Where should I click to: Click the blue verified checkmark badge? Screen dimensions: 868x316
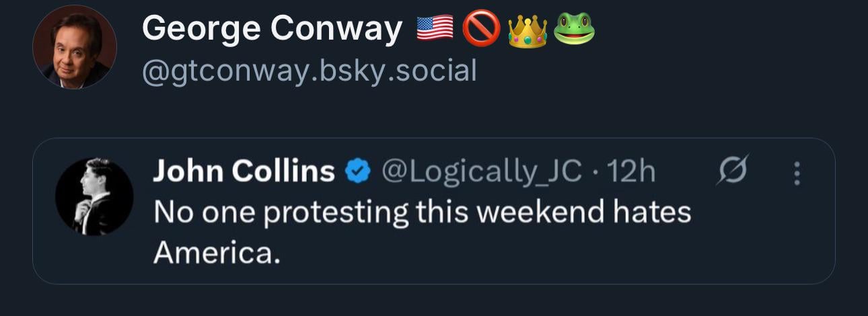357,173
